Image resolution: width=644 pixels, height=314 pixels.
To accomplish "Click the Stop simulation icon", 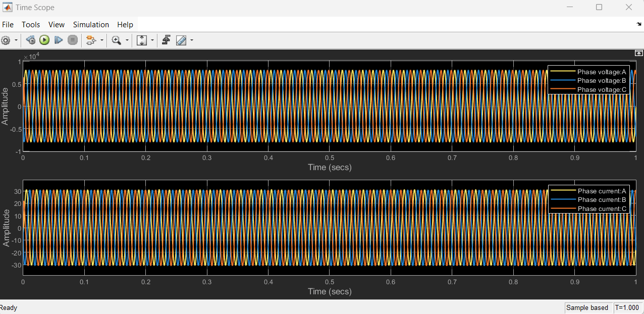I will click(x=72, y=40).
